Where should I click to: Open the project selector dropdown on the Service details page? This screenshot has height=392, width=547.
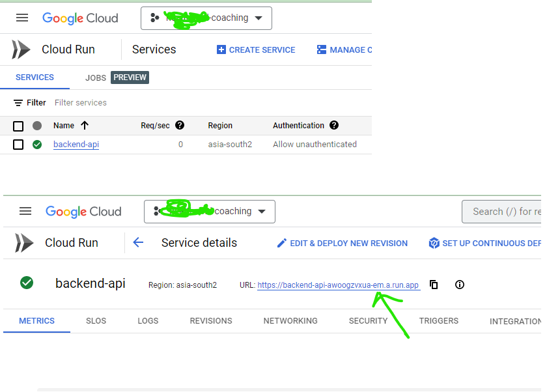209,212
